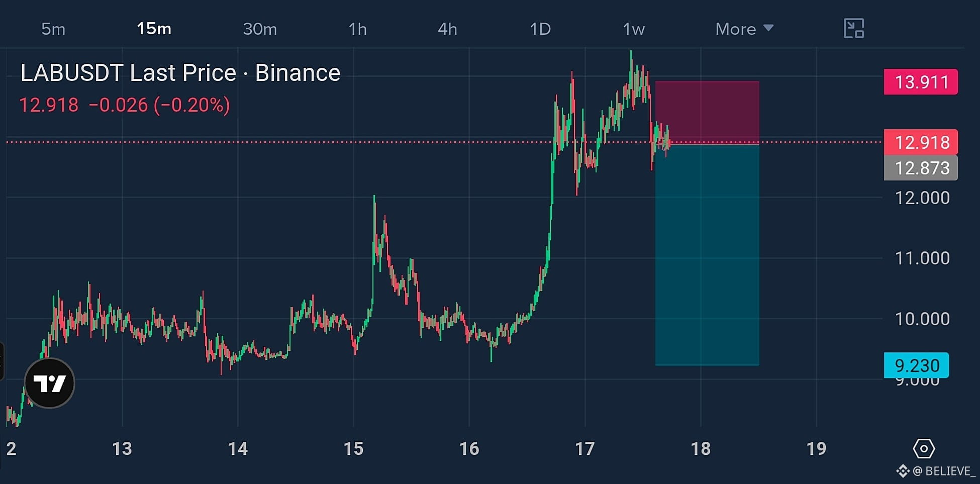Select the 9.230 take-profit price label
The height and width of the screenshot is (484, 980).
tap(917, 365)
